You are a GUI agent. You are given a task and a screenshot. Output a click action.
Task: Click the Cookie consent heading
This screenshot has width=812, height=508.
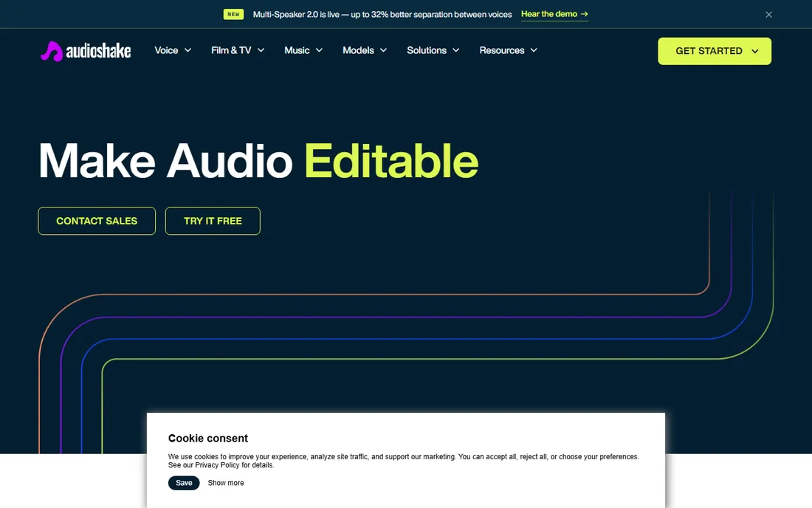pos(208,438)
